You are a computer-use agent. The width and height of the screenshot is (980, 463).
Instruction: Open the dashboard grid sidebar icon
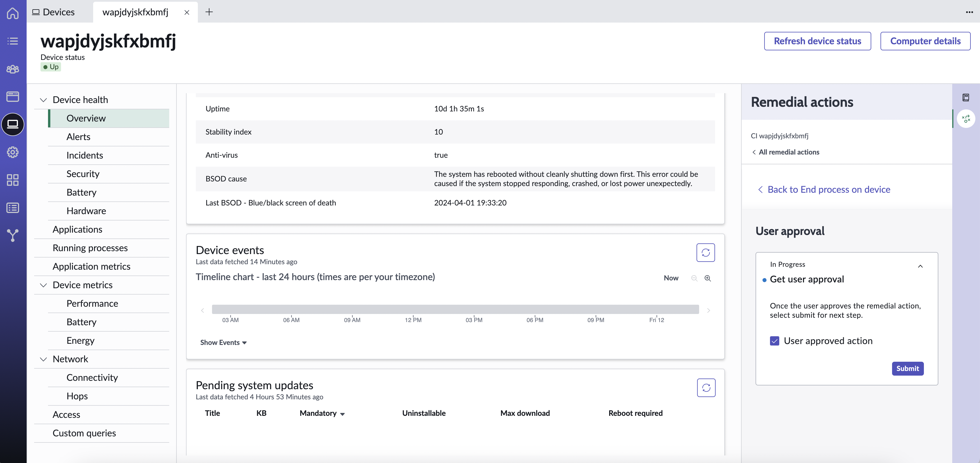12,180
